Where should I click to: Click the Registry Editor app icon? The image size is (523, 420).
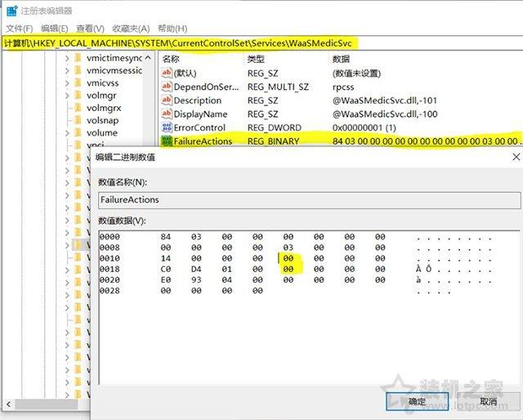point(11,11)
